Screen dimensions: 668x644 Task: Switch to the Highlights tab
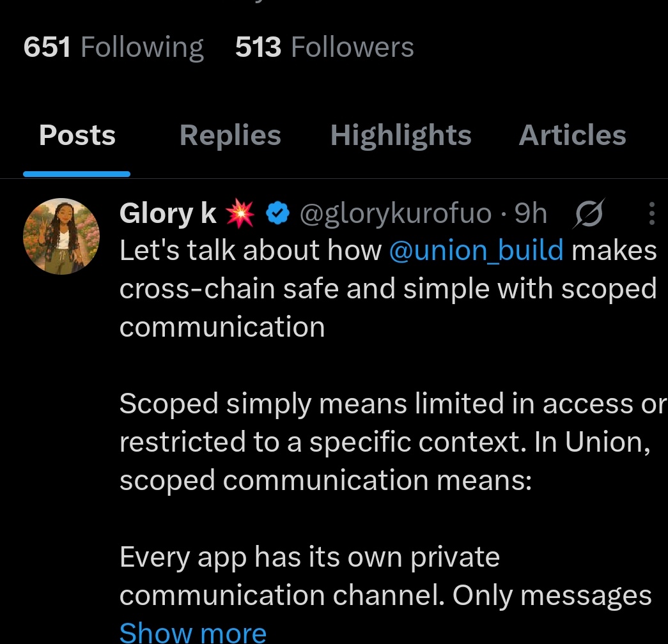(401, 135)
